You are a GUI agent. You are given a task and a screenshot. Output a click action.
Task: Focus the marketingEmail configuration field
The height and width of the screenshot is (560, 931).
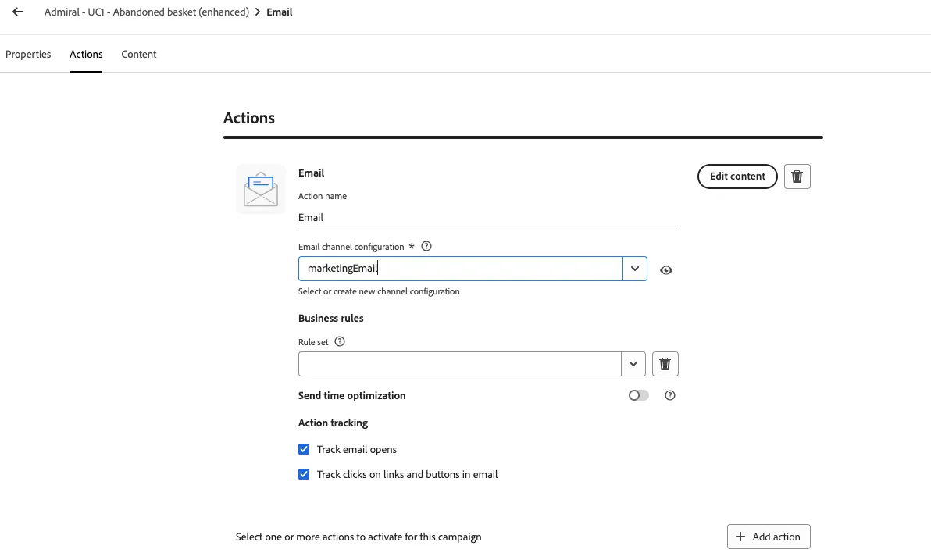(x=460, y=269)
